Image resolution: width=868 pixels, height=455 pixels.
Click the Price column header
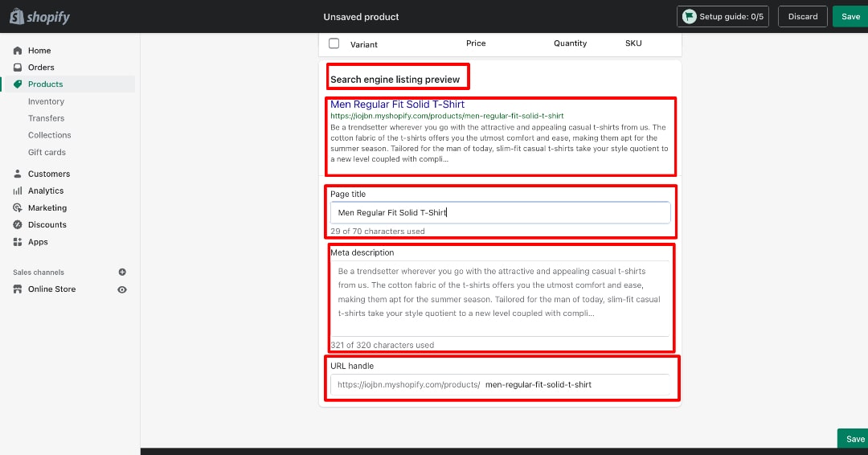(x=476, y=43)
